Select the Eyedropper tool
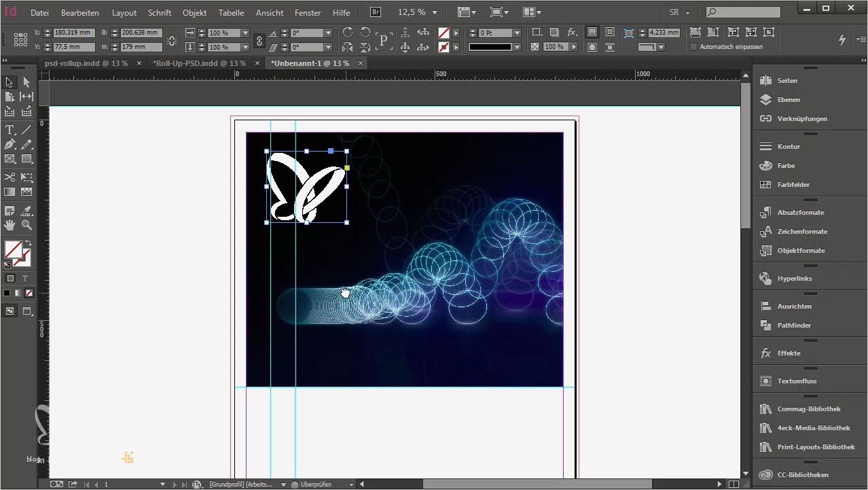The height and width of the screenshot is (490, 868). (x=27, y=211)
